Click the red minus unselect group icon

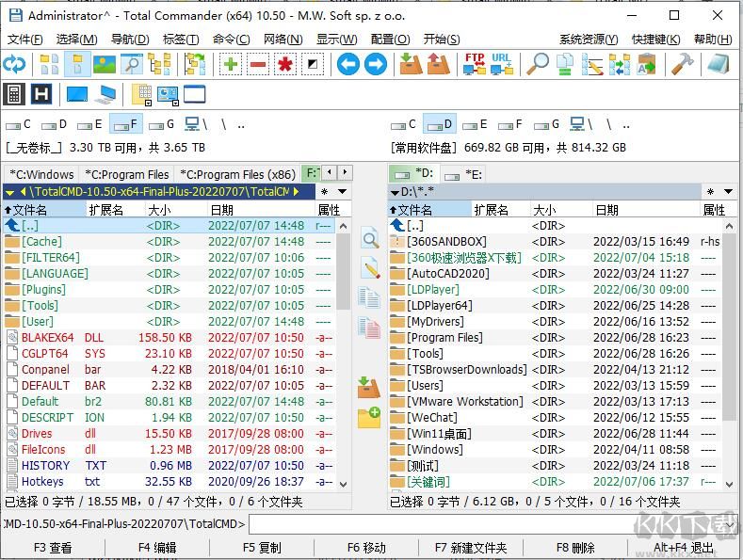coord(258,64)
